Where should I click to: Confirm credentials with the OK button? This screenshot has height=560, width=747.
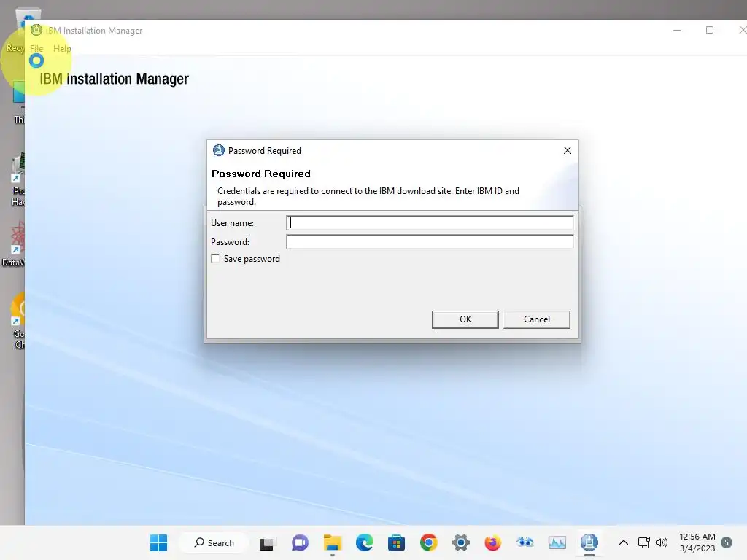pos(465,319)
